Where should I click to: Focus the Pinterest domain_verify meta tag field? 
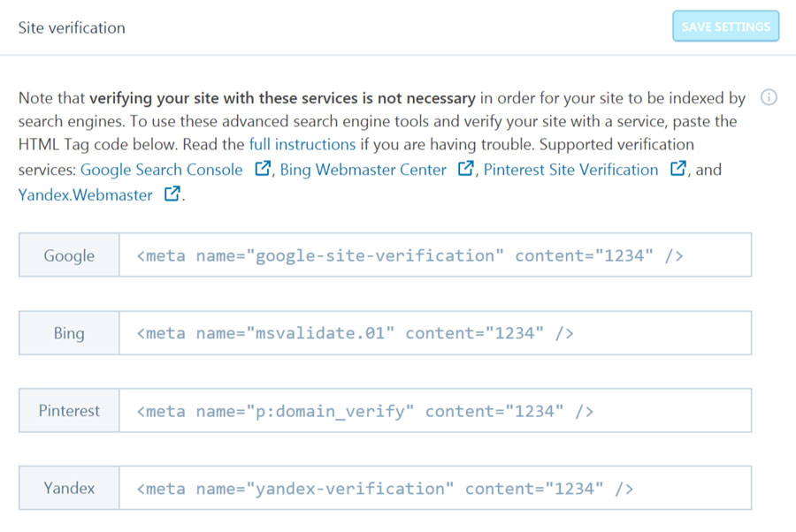[435, 411]
